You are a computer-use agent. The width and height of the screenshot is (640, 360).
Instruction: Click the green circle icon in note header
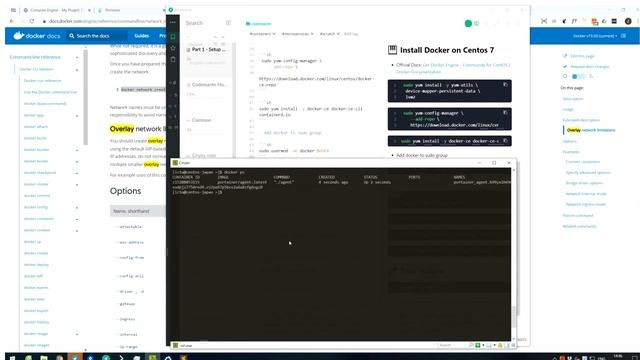(x=468, y=24)
